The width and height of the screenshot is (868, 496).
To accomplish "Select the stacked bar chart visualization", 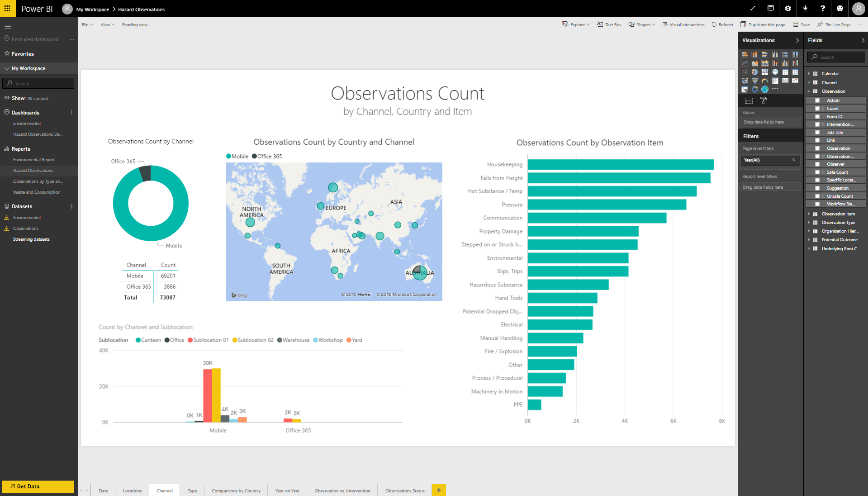I will click(745, 54).
